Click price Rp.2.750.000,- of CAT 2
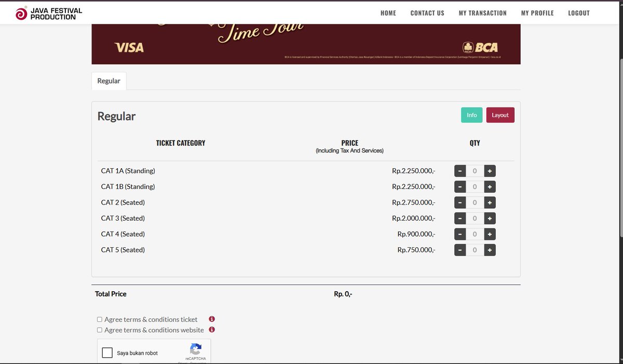This screenshot has width=623, height=364. [x=413, y=203]
